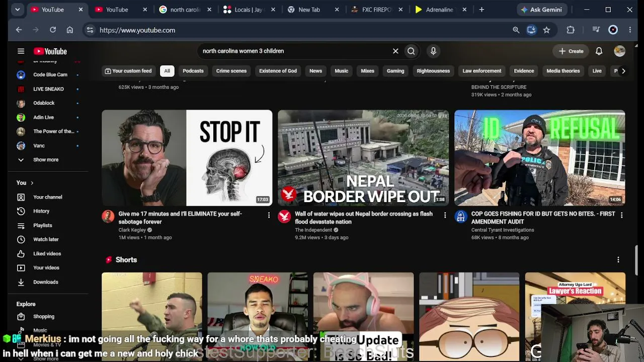644x362 pixels.
Task: Start voice search with the microphone
Action: tap(433, 51)
